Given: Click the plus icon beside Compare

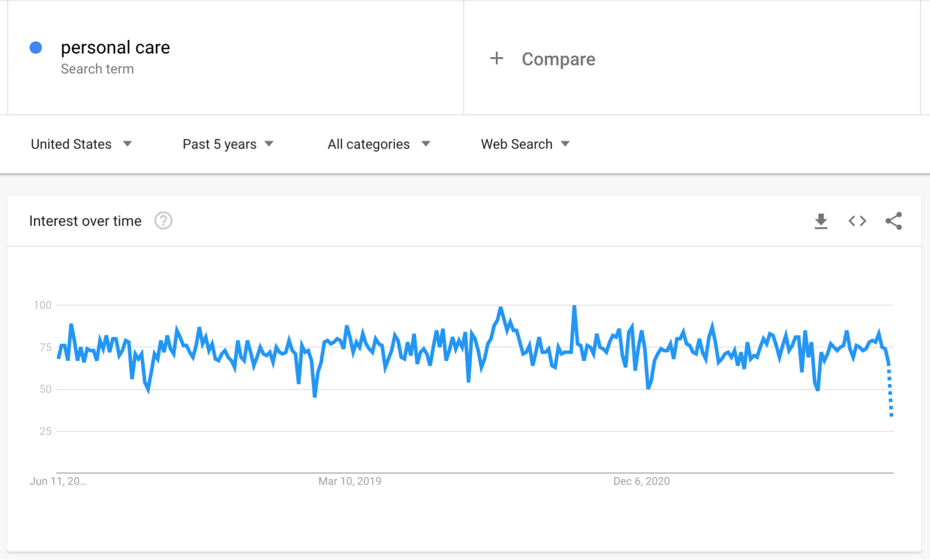Looking at the screenshot, I should [496, 59].
